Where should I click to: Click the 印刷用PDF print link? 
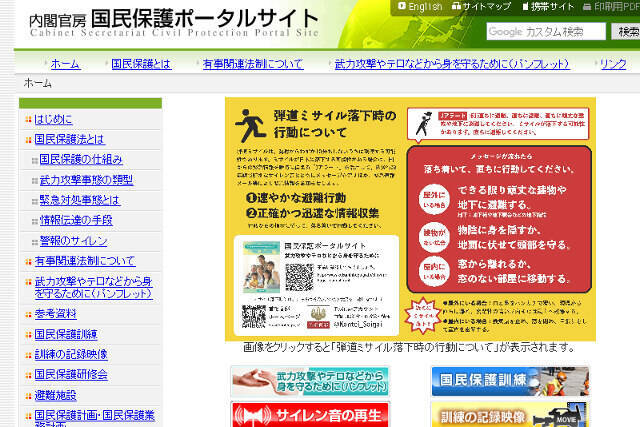click(614, 6)
